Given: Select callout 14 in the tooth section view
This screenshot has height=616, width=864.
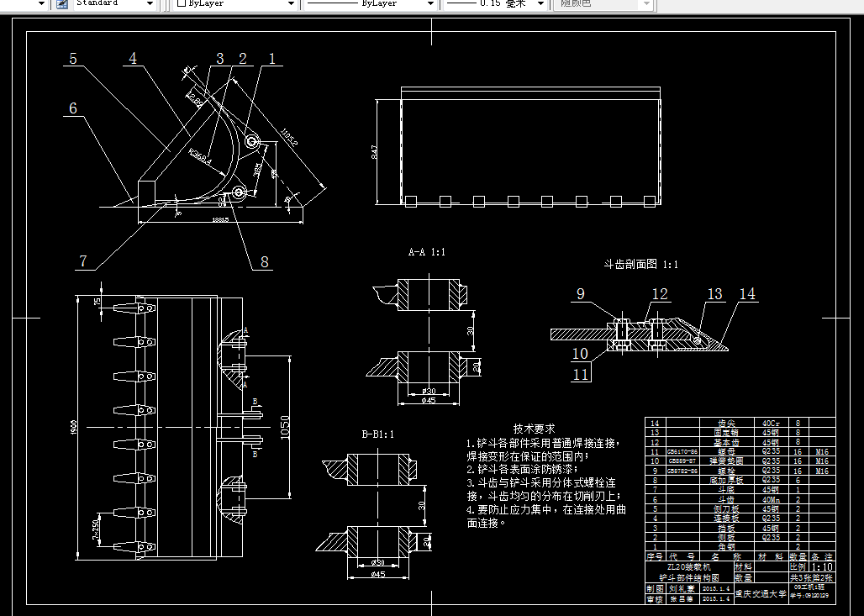Looking at the screenshot, I should (747, 293).
